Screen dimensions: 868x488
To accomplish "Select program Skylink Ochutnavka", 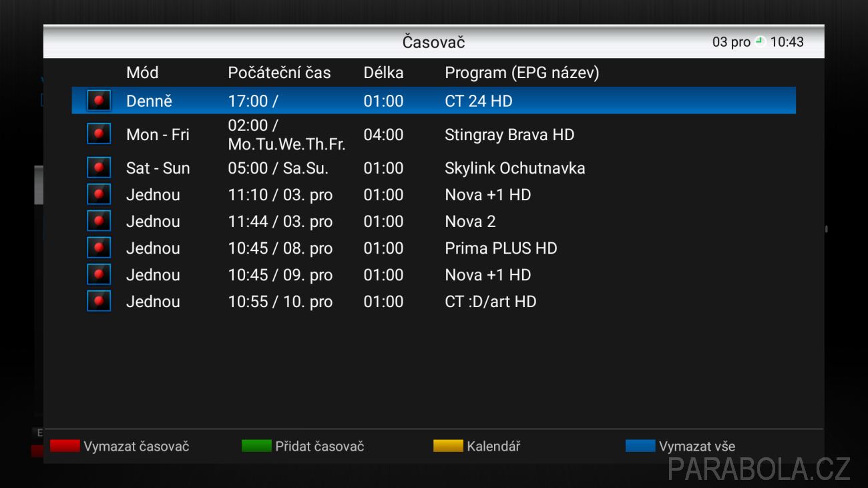I will click(x=515, y=168).
